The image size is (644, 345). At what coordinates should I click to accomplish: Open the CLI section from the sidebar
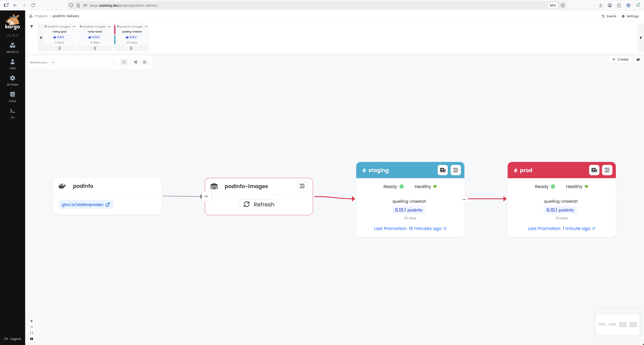[12, 113]
